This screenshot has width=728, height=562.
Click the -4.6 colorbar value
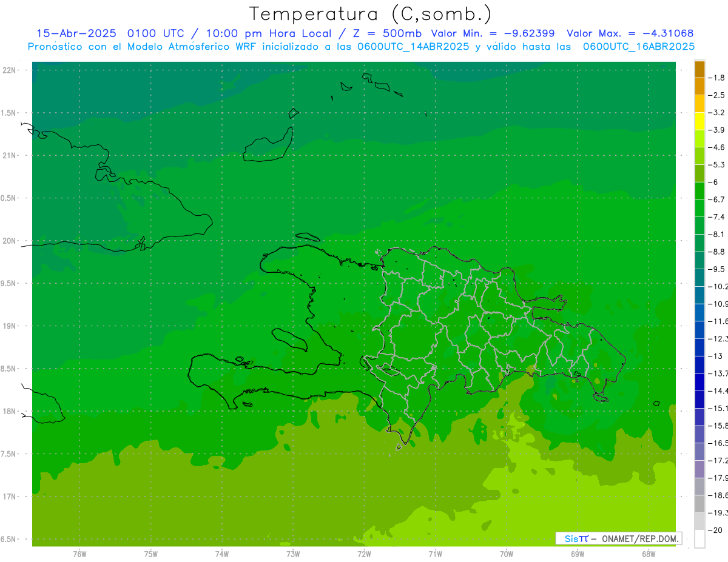(x=718, y=147)
